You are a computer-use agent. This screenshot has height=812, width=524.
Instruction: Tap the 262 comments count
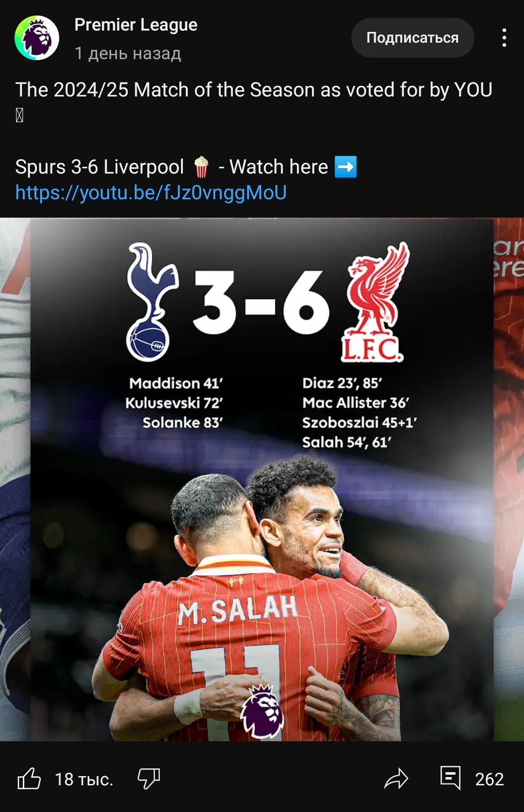pos(489,779)
